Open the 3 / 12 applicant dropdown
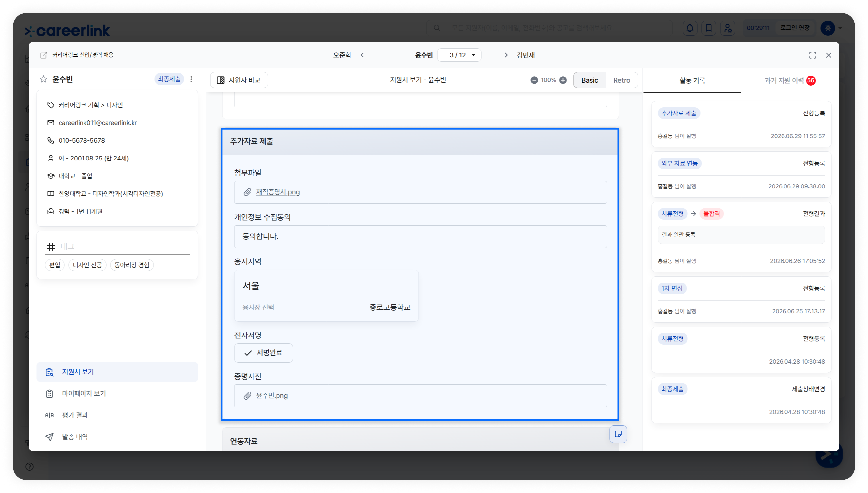 coord(459,55)
